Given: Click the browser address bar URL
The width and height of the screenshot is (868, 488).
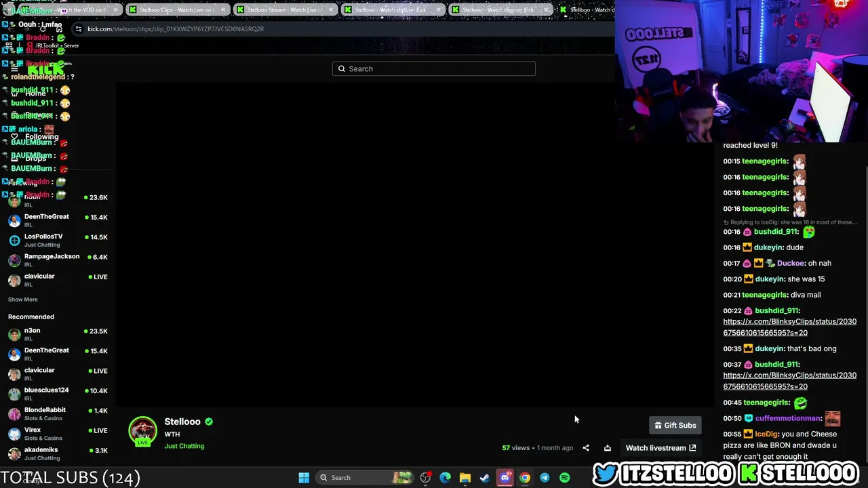Looking at the screenshot, I should (x=176, y=29).
